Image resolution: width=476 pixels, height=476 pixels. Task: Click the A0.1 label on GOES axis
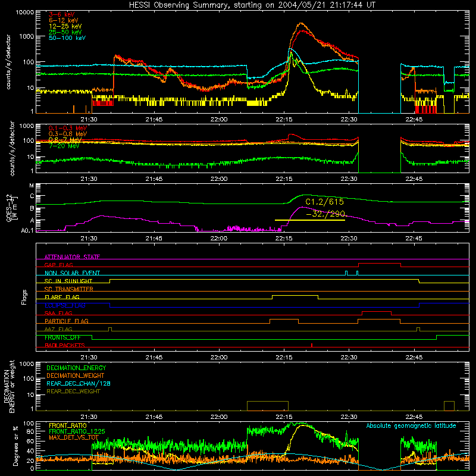27,230
